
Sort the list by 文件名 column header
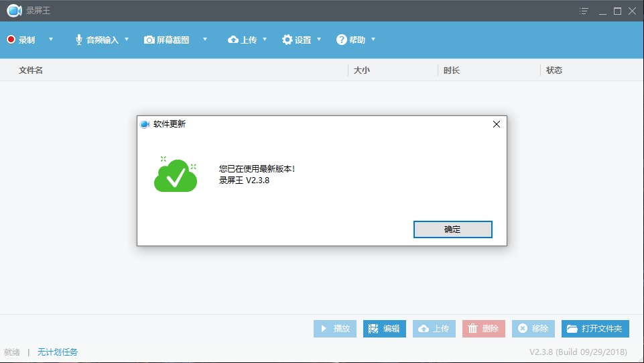(31, 70)
